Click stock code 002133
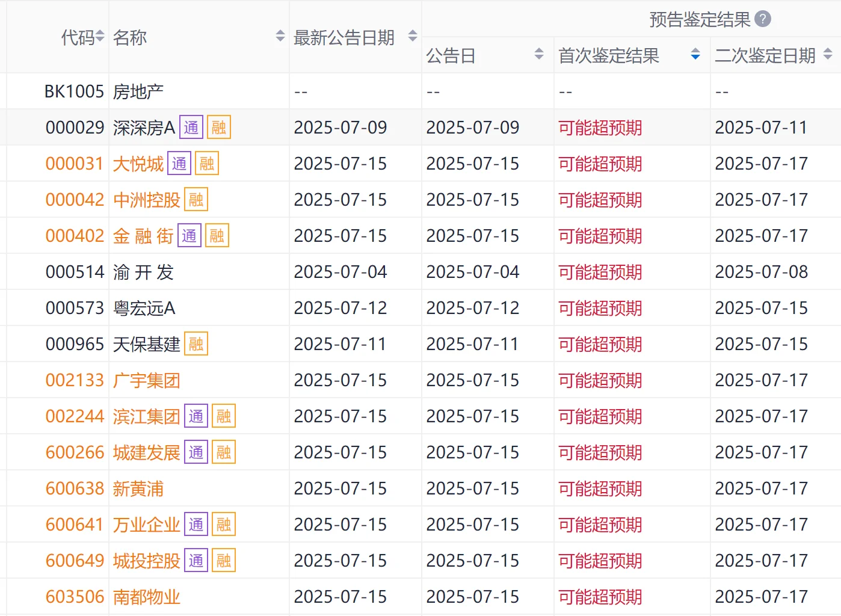The height and width of the screenshot is (616, 841). point(75,380)
